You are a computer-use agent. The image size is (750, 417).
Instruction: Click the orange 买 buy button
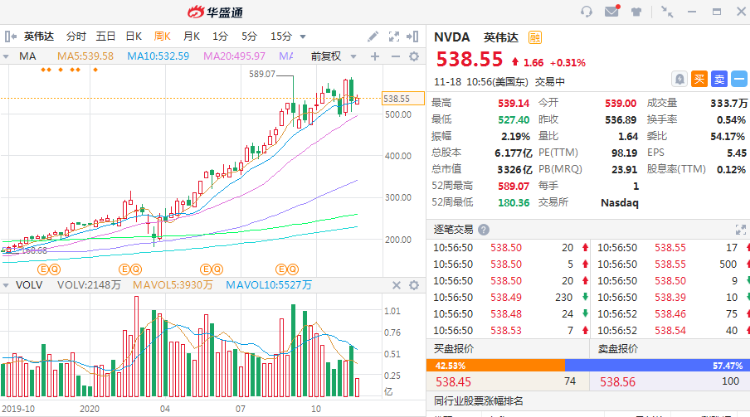click(x=699, y=79)
